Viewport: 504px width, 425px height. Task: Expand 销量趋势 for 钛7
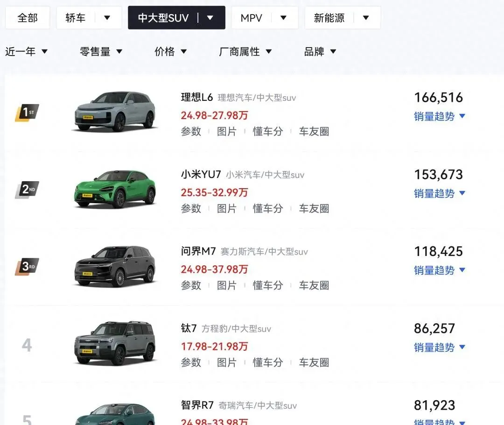440,347
